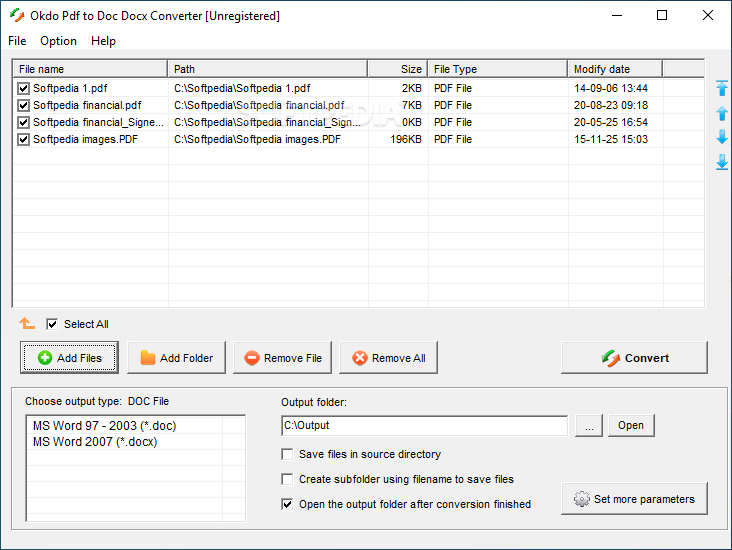Sort by the Path column header
The height and width of the screenshot is (550, 732).
(x=267, y=69)
